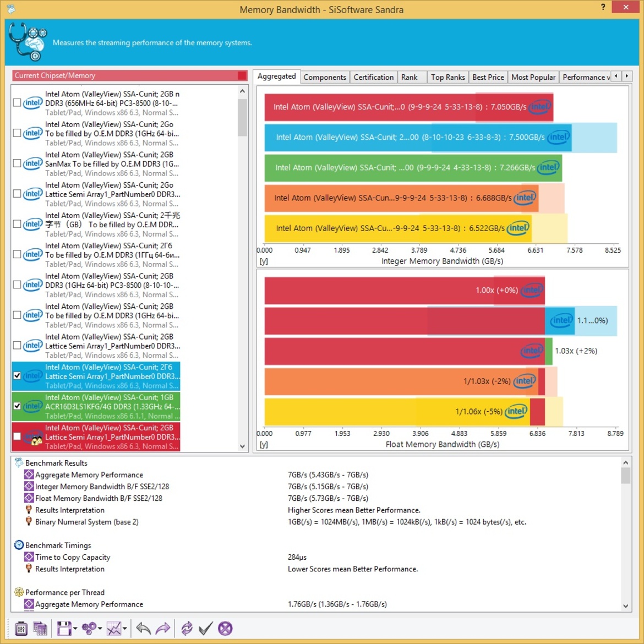Check the 2Go Lattice Semi Array1_PartNumber0 entry
The width and height of the screenshot is (644, 644).
tap(17, 194)
